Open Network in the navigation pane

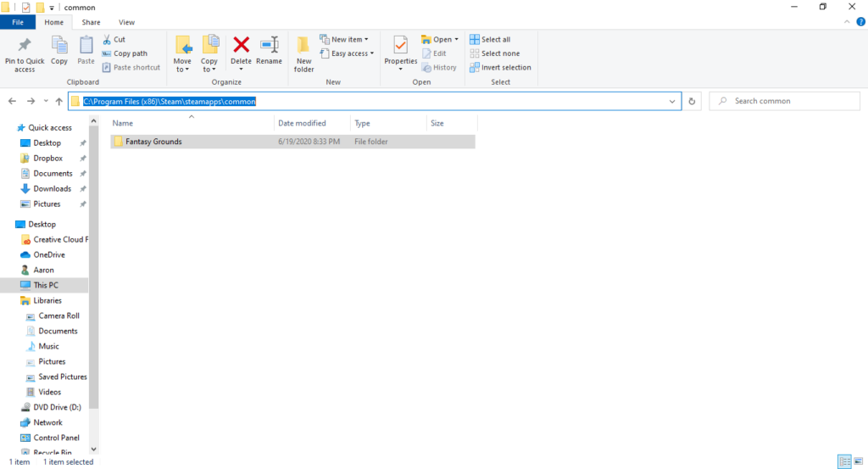click(47, 422)
